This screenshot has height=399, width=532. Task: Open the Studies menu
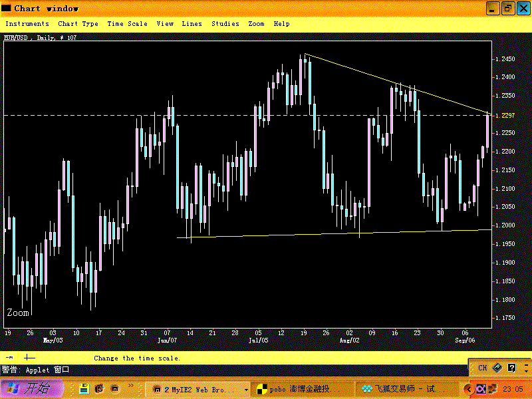coord(225,23)
